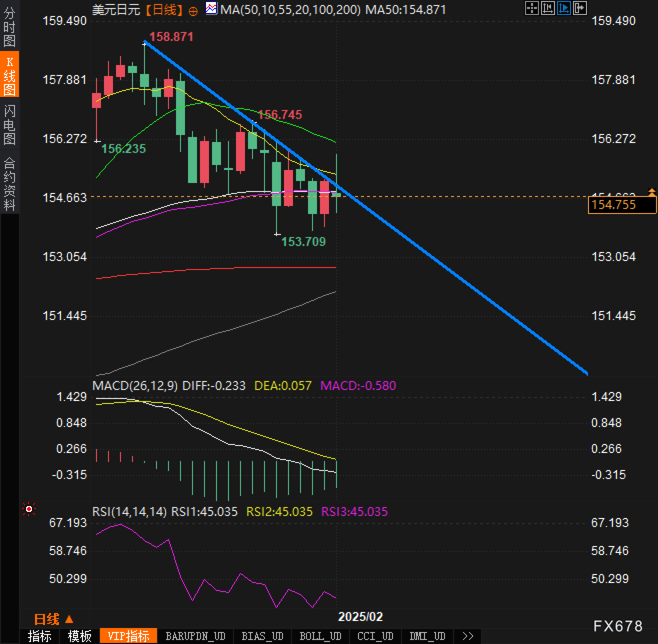Open MA(50,10,55,20,100,200) parameter settings

290,9
